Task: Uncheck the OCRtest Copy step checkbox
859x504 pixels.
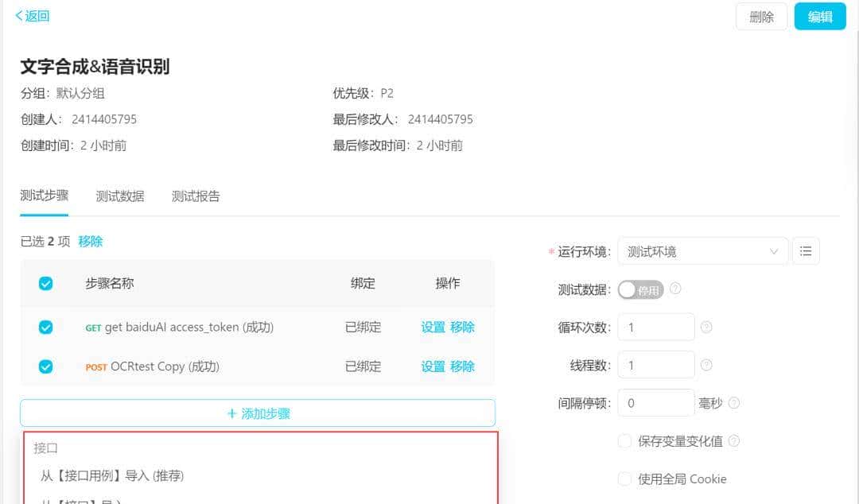Action: 45,366
